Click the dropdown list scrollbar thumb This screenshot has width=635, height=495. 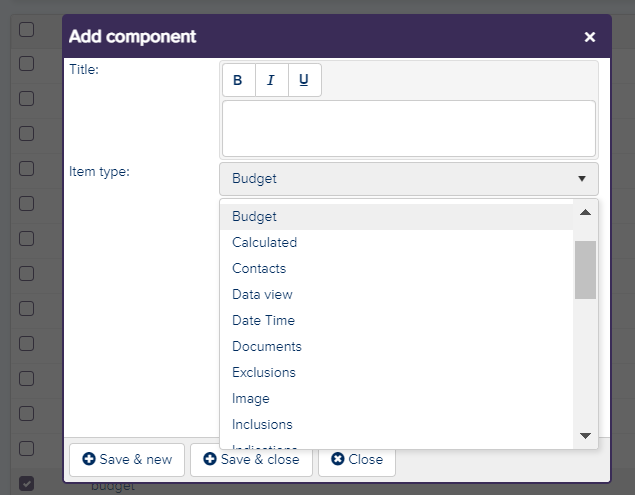pos(585,270)
